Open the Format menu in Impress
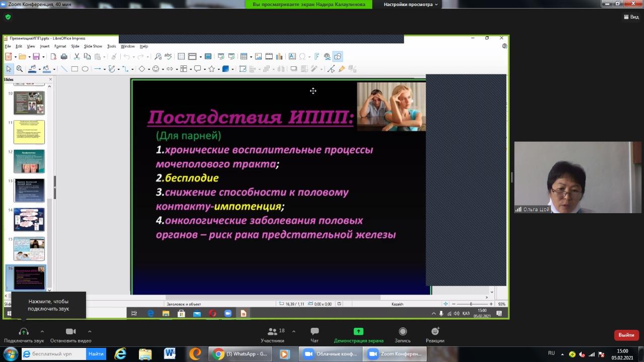 coord(60,46)
